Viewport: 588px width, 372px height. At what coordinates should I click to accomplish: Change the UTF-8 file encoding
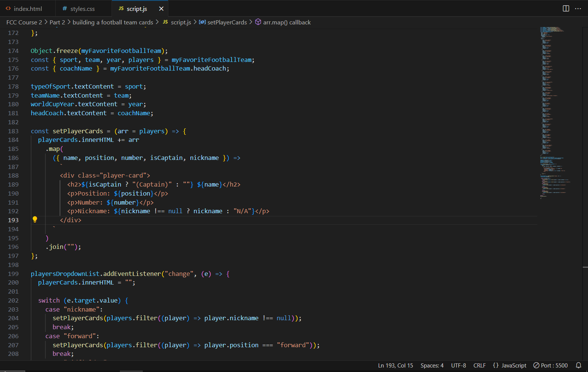click(x=458, y=365)
